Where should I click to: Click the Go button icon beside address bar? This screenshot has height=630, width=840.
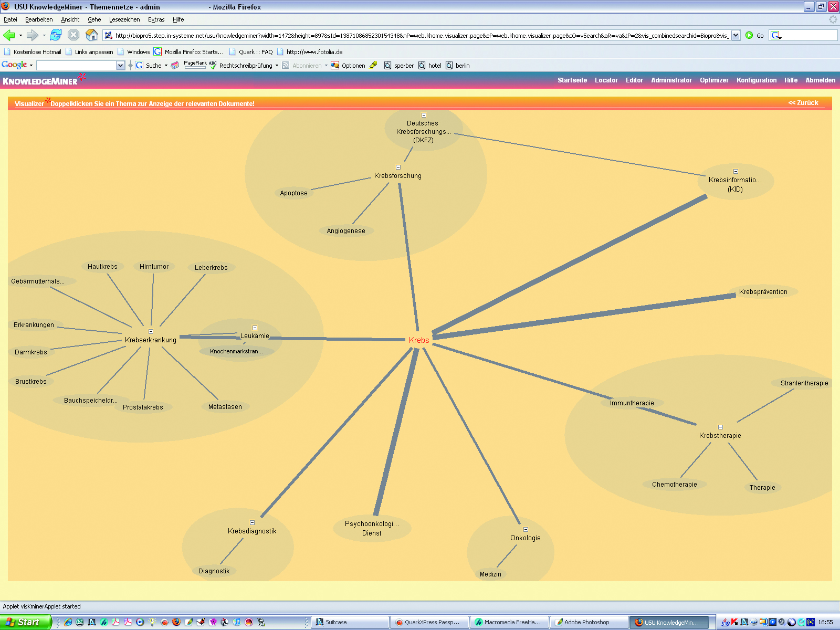[749, 35]
